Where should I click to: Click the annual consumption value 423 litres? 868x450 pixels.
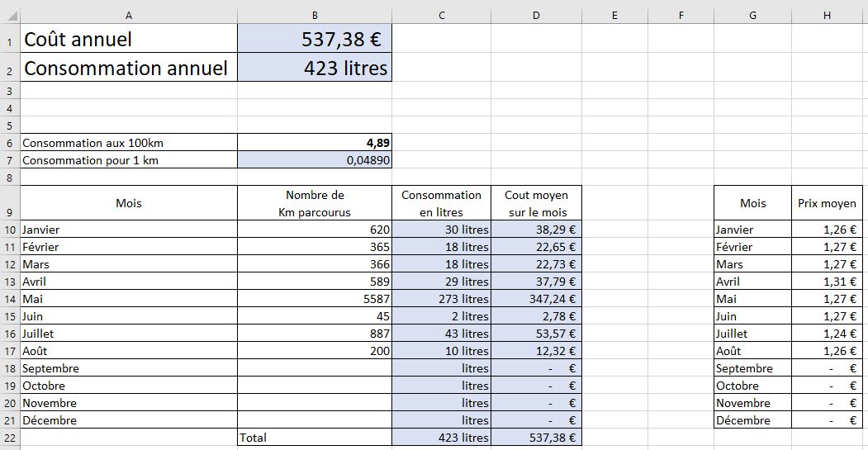pyautogui.click(x=314, y=68)
